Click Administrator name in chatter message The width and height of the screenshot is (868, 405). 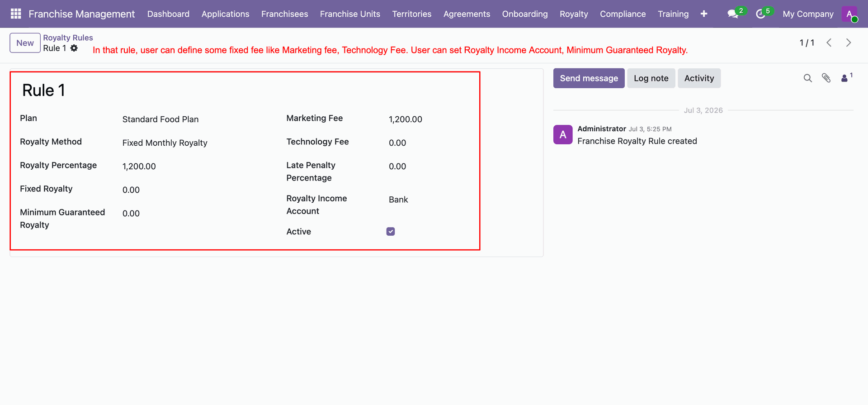[601, 129]
